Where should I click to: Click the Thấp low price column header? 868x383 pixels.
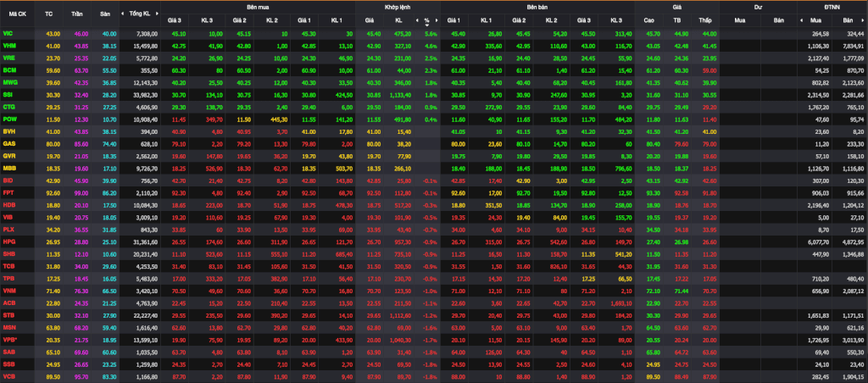[x=704, y=20]
